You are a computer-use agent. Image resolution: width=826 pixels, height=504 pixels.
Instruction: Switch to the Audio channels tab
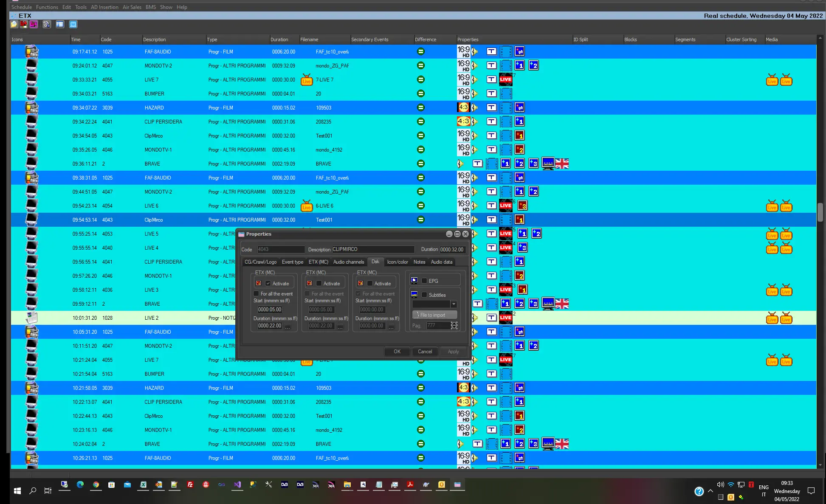click(348, 262)
